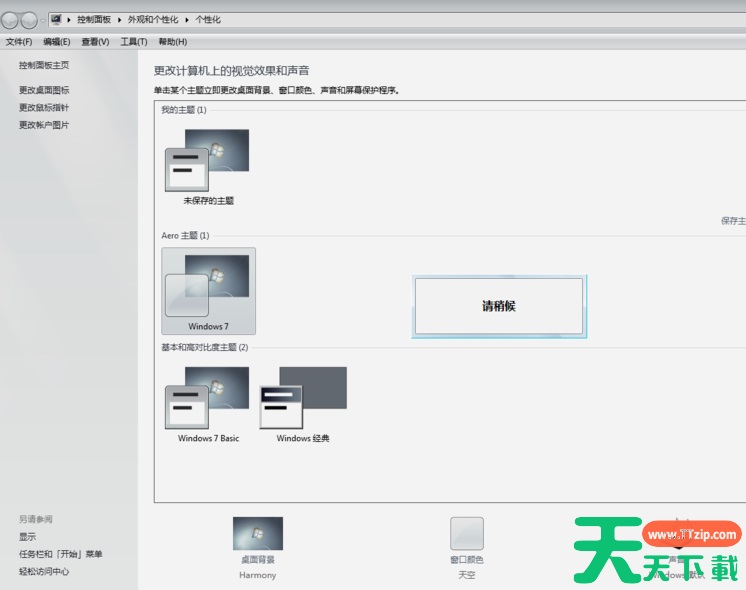
Task: Click 个性化 in the breadcrumb
Action: coord(208,20)
